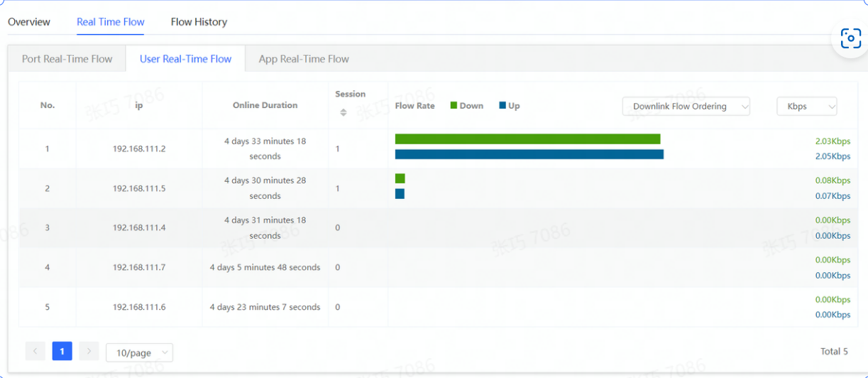
Task: Click the ip column header
Action: (139, 105)
